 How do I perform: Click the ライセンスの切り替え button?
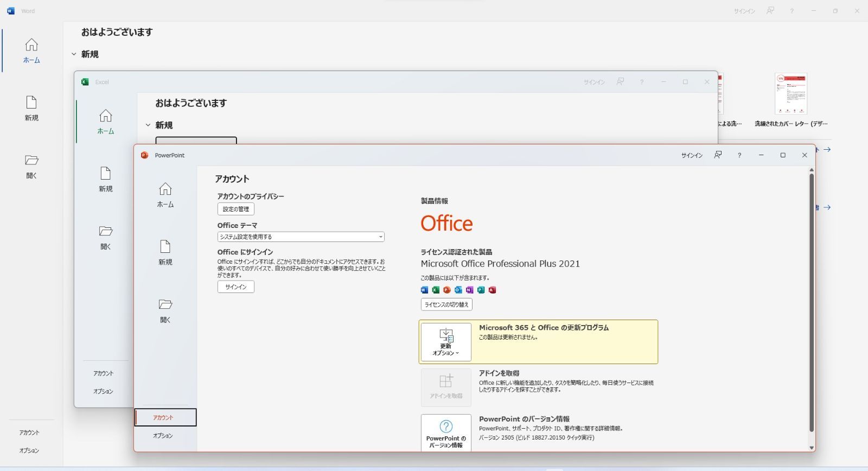[x=446, y=304]
